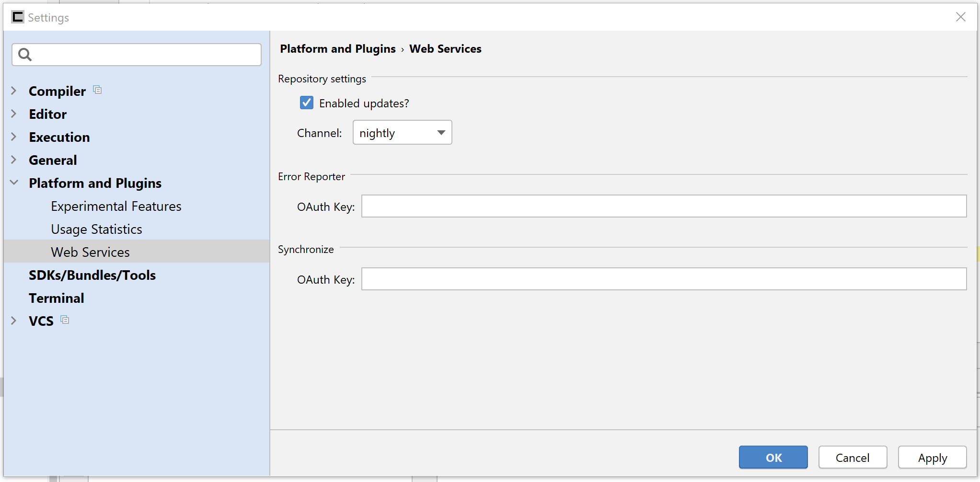This screenshot has width=980, height=482.
Task: Collapse the Platform and Plugins section
Action: (14, 183)
